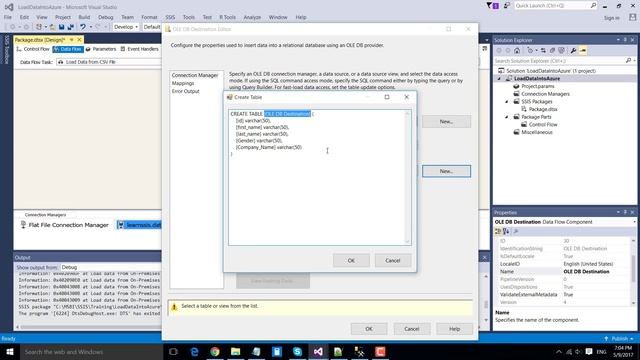640x360 pixels.
Task: Click Cancel in the Create Table dialog
Action: point(393,260)
